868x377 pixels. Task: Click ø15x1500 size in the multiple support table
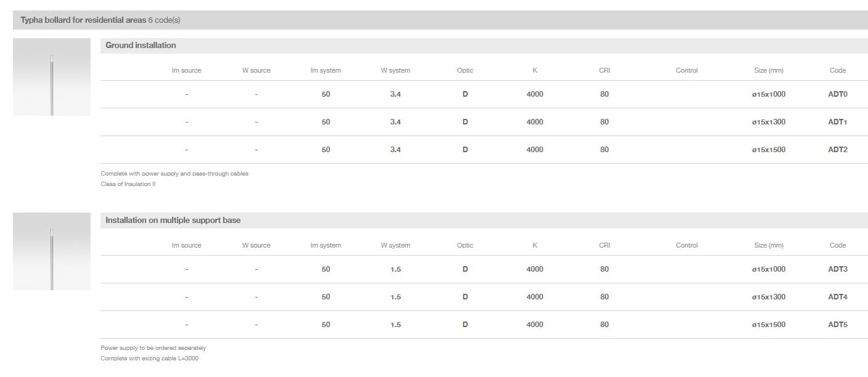click(x=768, y=325)
